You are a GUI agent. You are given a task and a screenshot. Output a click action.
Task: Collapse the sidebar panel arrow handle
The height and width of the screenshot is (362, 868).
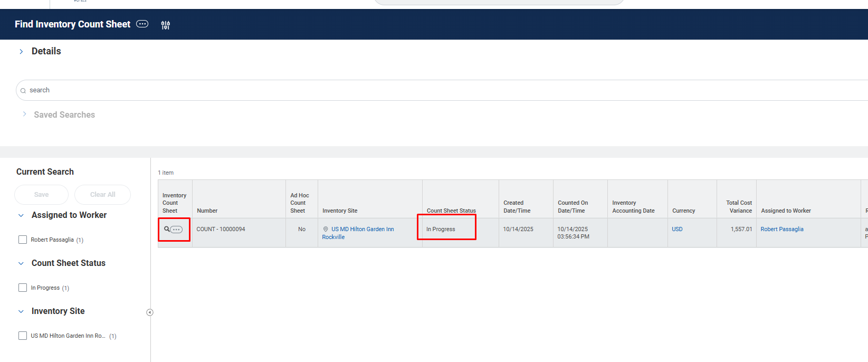[x=150, y=312]
